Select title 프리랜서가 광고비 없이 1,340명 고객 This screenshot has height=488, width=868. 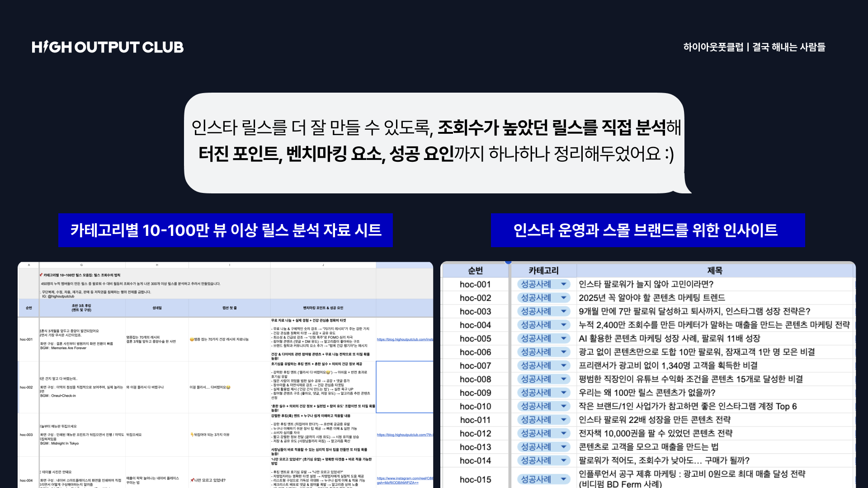[x=668, y=366]
